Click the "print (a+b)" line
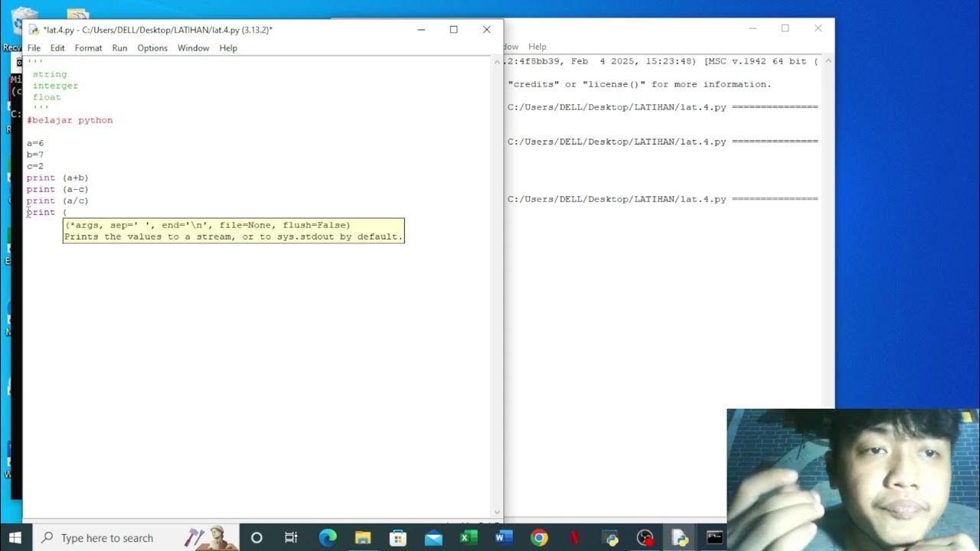The height and width of the screenshot is (551, 980). (x=57, y=178)
